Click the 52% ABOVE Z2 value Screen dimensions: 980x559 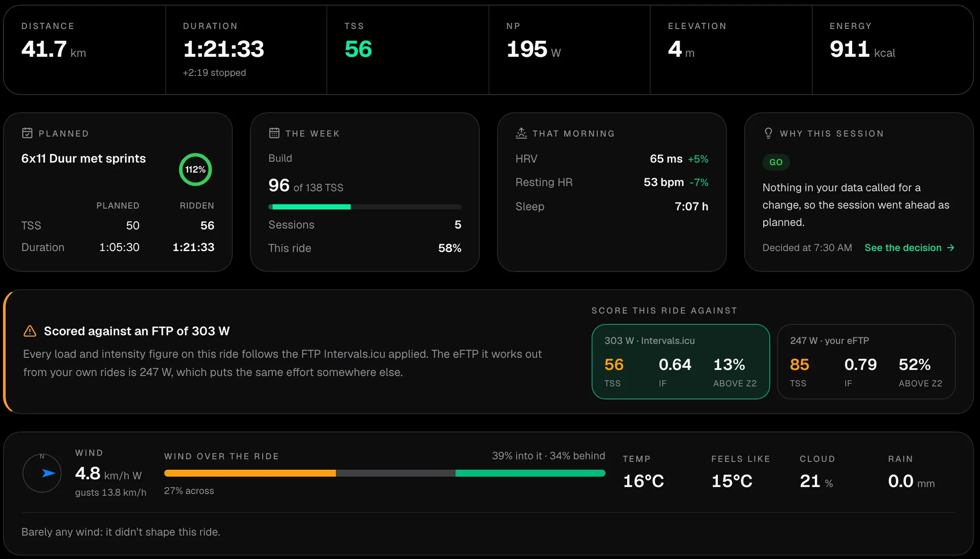pos(914,364)
